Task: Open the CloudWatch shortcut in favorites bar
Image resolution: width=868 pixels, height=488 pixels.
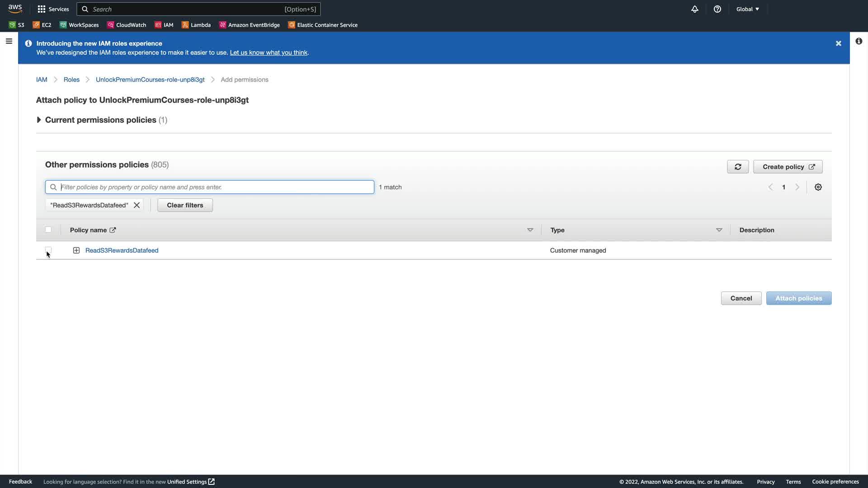Action: coord(127,25)
